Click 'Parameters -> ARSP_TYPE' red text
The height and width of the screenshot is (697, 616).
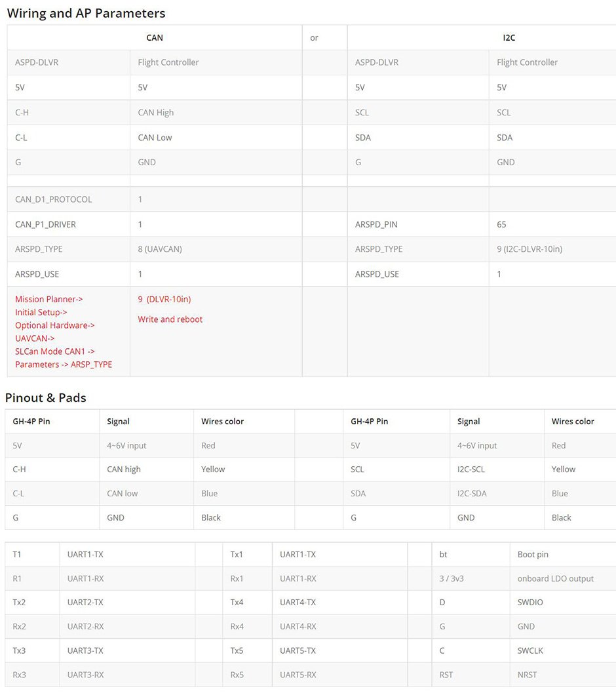pos(64,365)
